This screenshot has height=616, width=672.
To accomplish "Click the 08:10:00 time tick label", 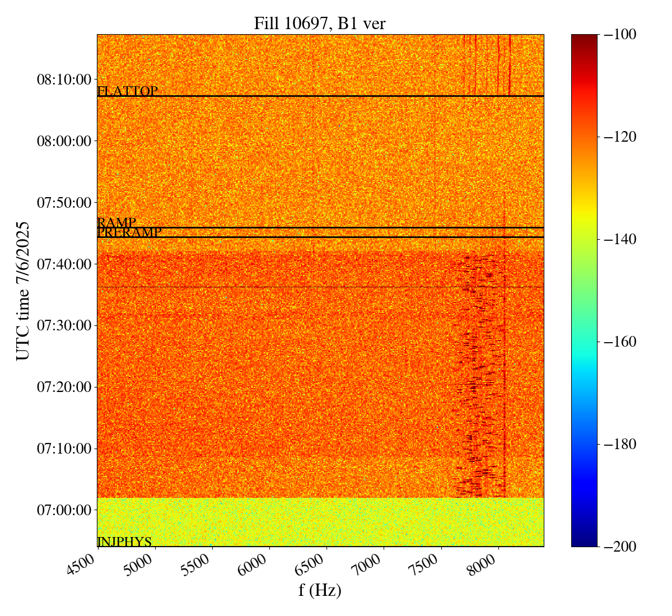I will point(64,79).
